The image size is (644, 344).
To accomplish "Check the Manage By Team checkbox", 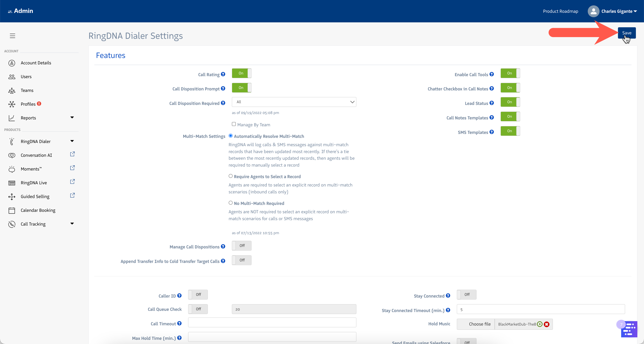I will pyautogui.click(x=234, y=124).
